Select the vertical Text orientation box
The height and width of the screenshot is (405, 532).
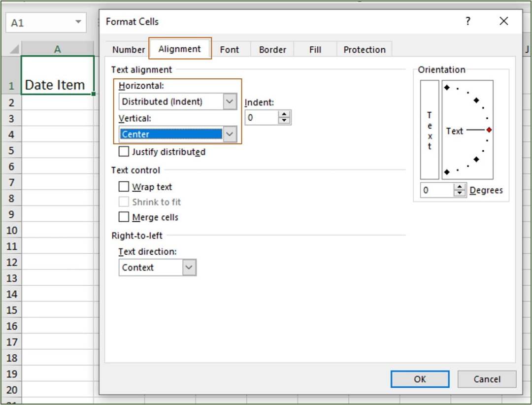click(x=429, y=130)
